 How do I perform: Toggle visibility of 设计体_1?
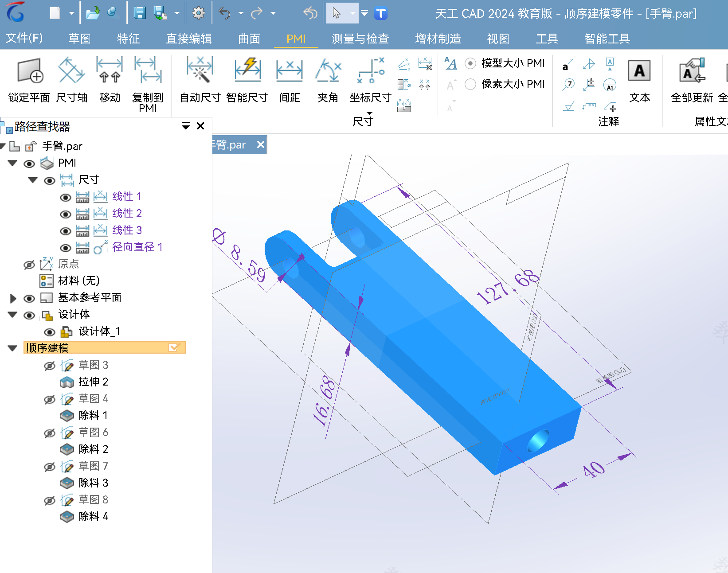50,332
